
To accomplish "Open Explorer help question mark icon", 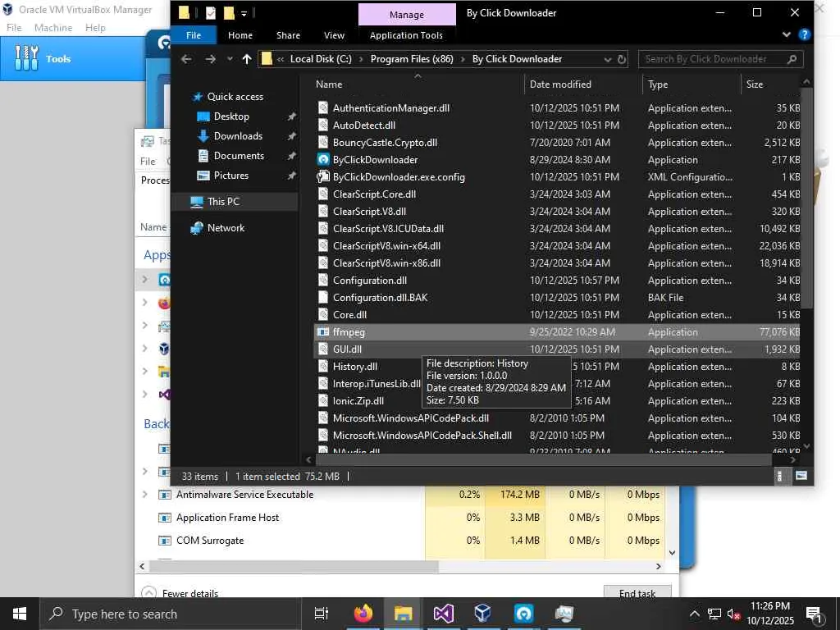I will point(804,34).
